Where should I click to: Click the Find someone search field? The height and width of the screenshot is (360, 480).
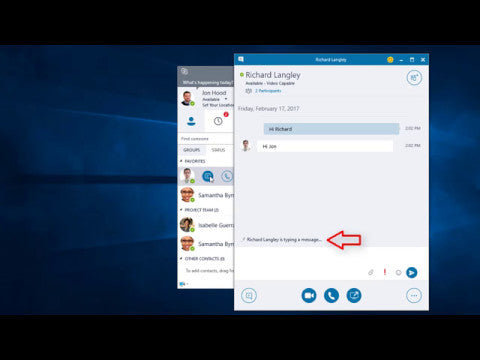coord(206,139)
